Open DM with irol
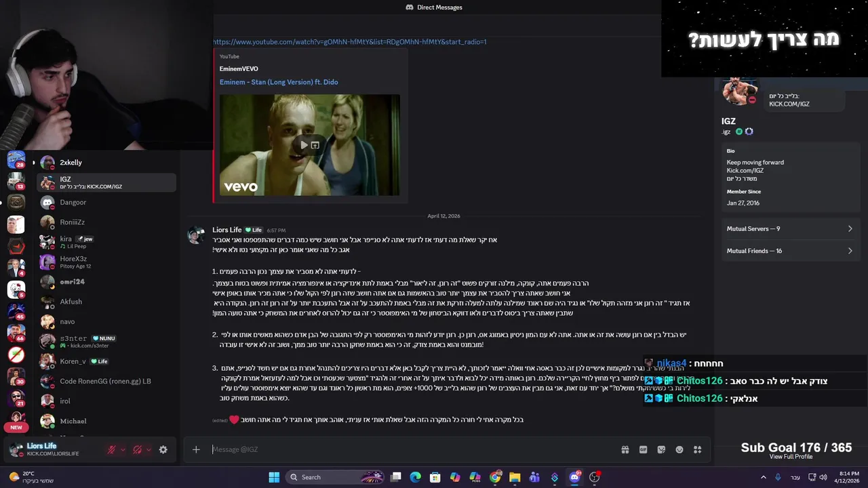This screenshot has width=868, height=488. (x=106, y=401)
